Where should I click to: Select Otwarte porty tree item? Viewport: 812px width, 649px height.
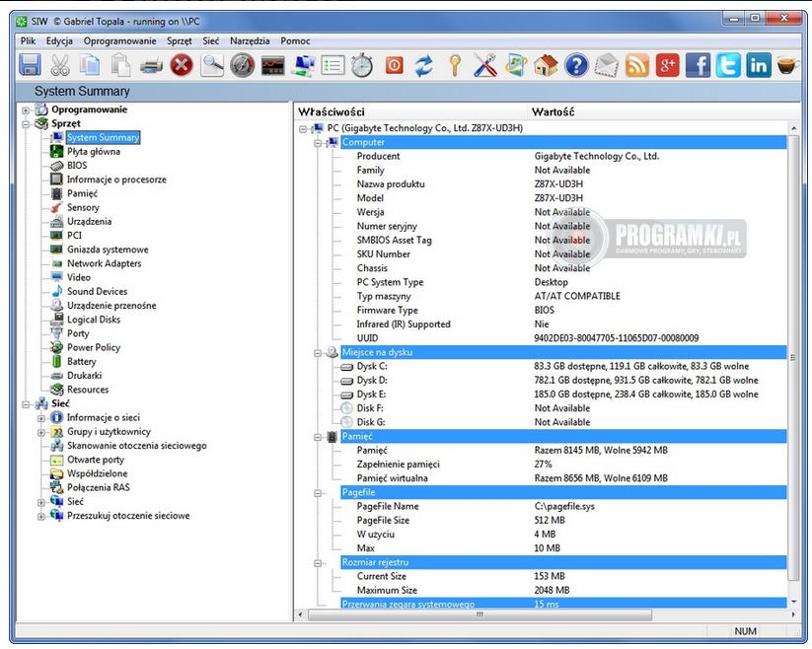(x=96, y=459)
